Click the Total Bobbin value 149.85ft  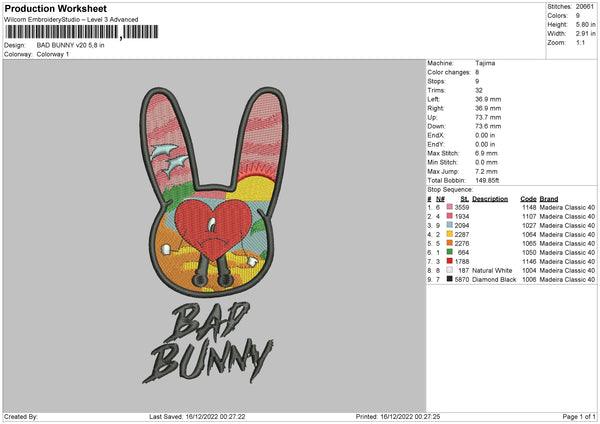pos(487,180)
